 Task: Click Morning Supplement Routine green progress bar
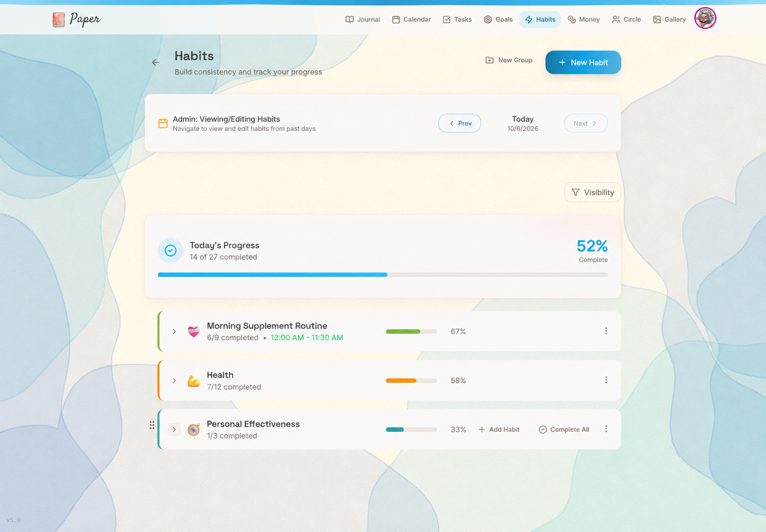point(411,331)
